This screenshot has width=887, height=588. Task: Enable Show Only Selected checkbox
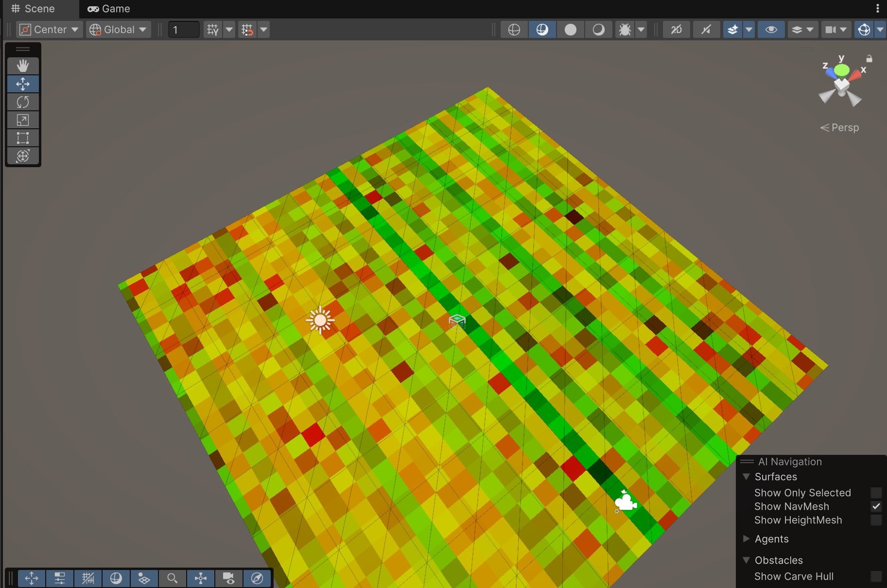click(876, 493)
